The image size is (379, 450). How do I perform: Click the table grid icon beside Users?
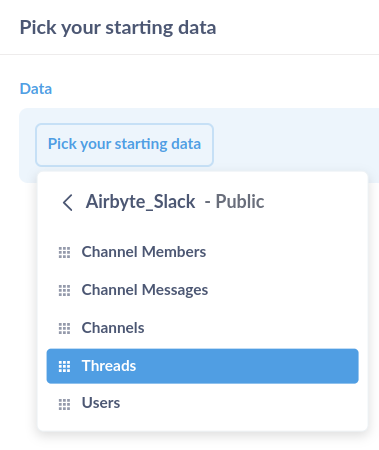[64, 404]
